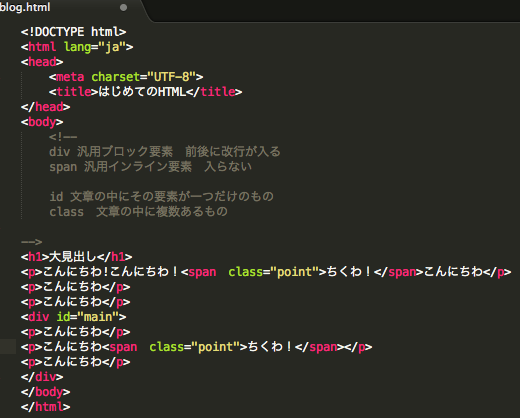The image size is (520, 418).
Task: Click comment line span 汎用インライン要素
Action: [x=150, y=167]
